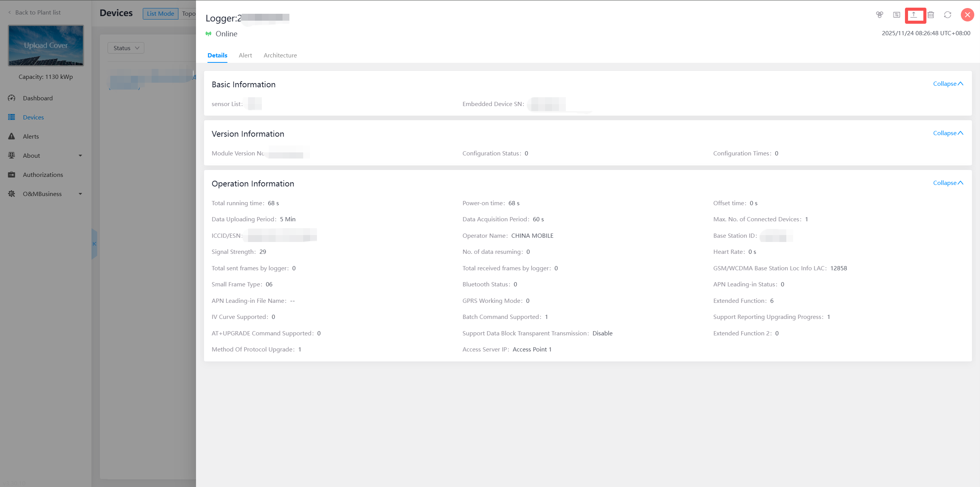980x487 pixels.
Task: Collapse the Operation Information section
Action: click(947, 183)
